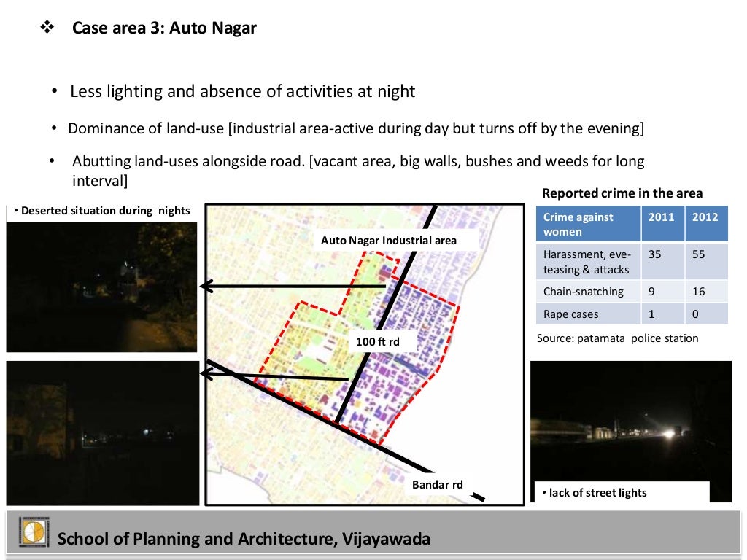Select the 'Abutting land-uses alongside road' bullet text
Viewport: 747px width, 560px height.
357,171
